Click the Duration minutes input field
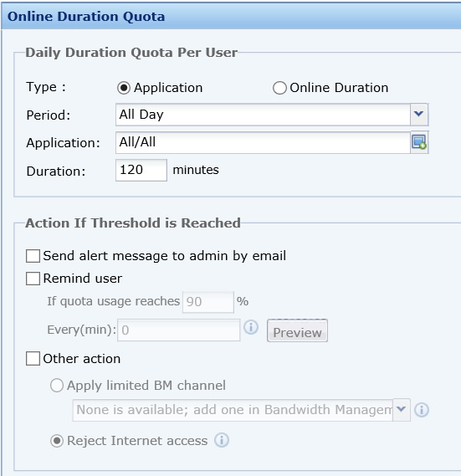The height and width of the screenshot is (476, 461). click(141, 170)
